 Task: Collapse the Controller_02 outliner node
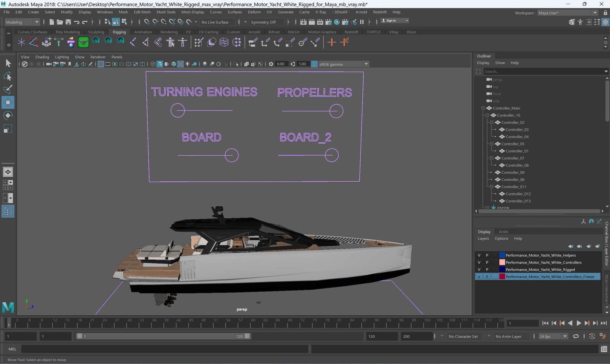point(492,122)
